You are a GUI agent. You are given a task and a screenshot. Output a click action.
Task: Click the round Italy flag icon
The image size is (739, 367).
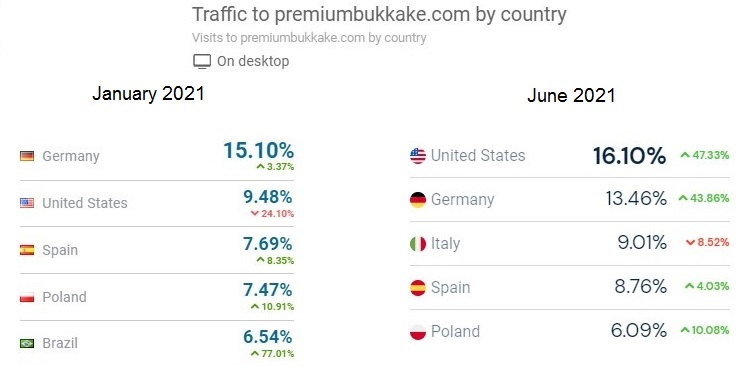tap(418, 244)
